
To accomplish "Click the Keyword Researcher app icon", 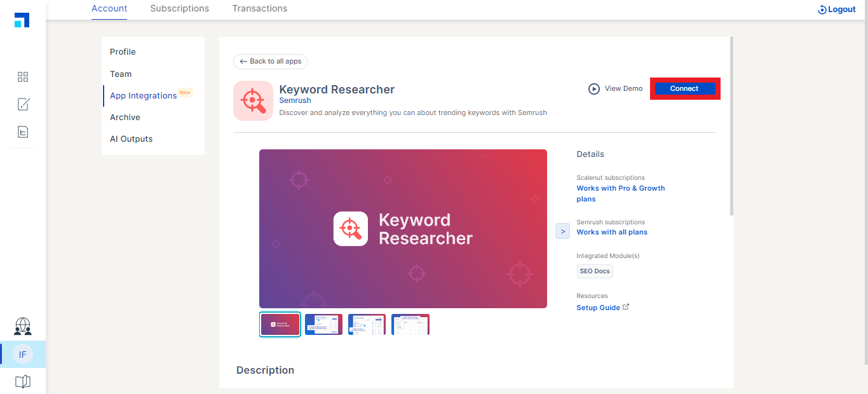I will tap(253, 100).
